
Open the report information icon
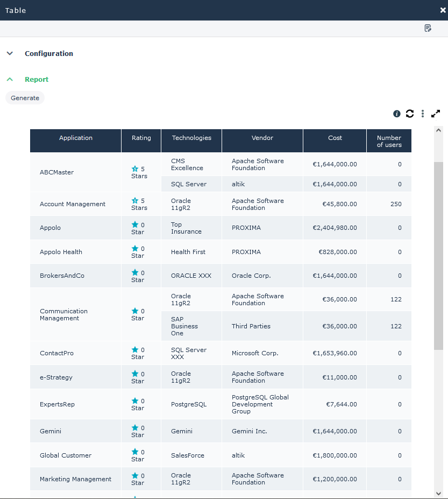point(397,114)
